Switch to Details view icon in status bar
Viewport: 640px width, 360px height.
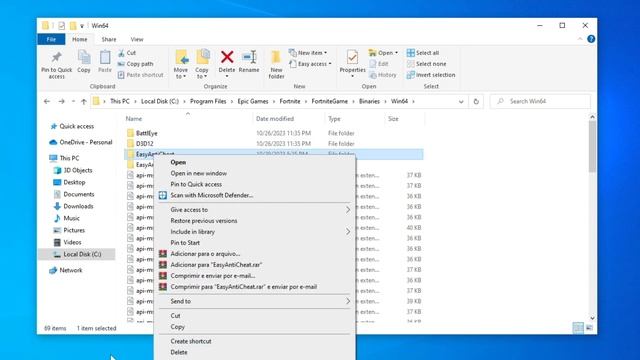[578, 328]
